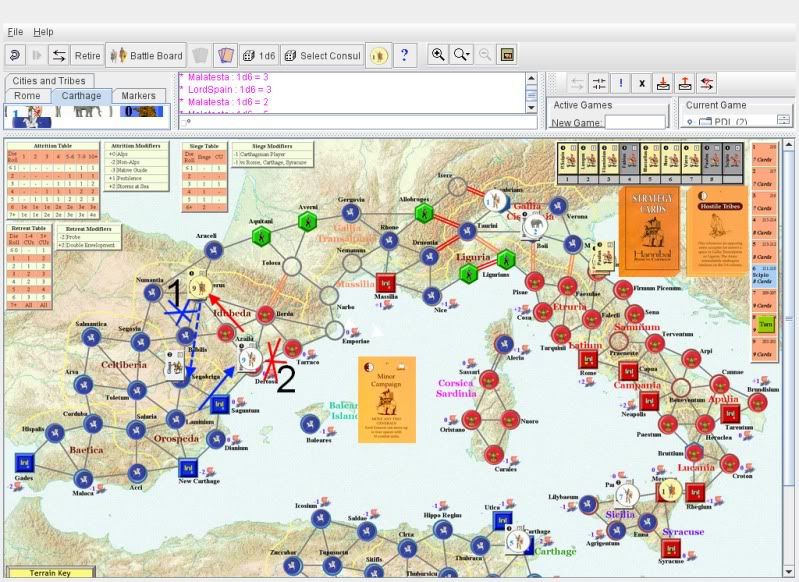799x582 pixels.
Task: Open the Battle Board window
Action: tap(146, 55)
